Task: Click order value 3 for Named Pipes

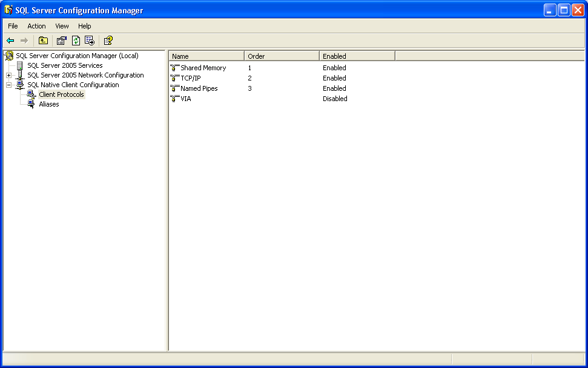Action: (x=249, y=88)
